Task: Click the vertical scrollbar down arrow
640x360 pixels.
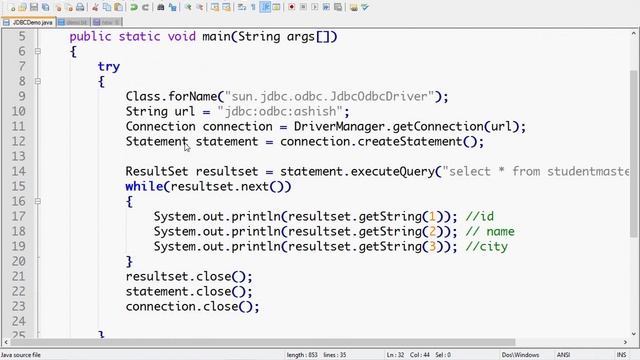Action: point(634,333)
